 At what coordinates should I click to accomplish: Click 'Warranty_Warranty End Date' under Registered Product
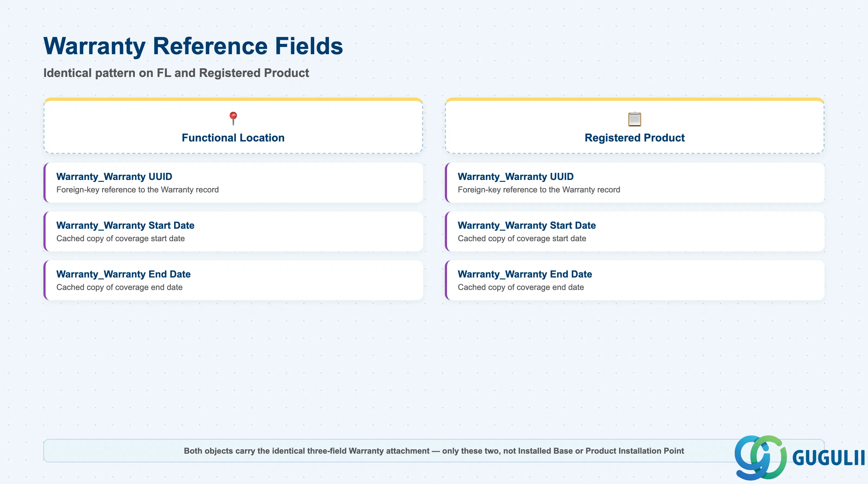click(x=525, y=274)
